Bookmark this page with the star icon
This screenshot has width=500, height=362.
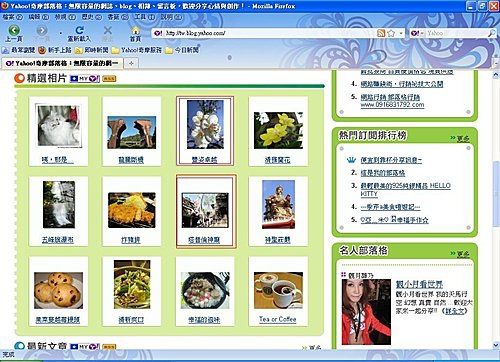pyautogui.click(x=391, y=33)
